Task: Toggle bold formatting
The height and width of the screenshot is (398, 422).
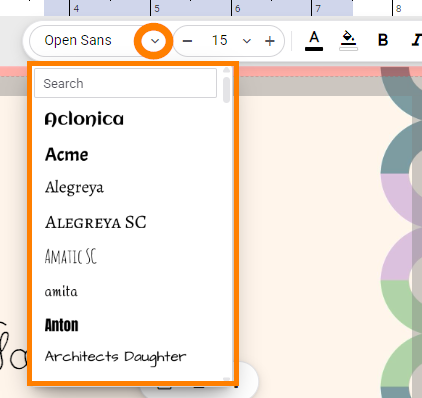Action: pos(383,40)
